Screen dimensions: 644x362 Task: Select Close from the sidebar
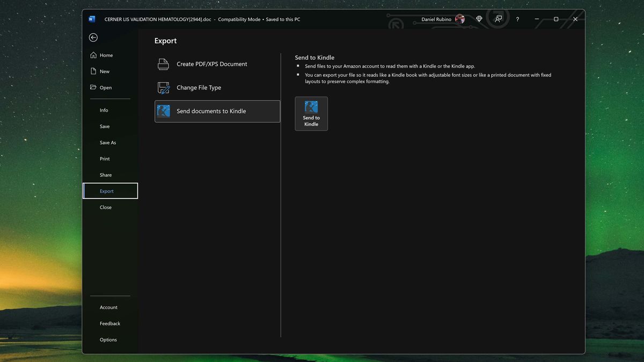(105, 207)
